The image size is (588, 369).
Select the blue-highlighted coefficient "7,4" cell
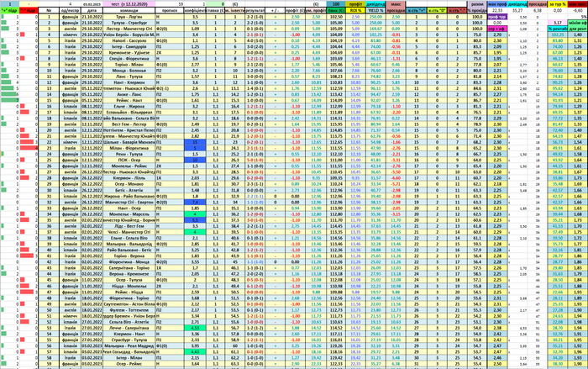(195, 203)
